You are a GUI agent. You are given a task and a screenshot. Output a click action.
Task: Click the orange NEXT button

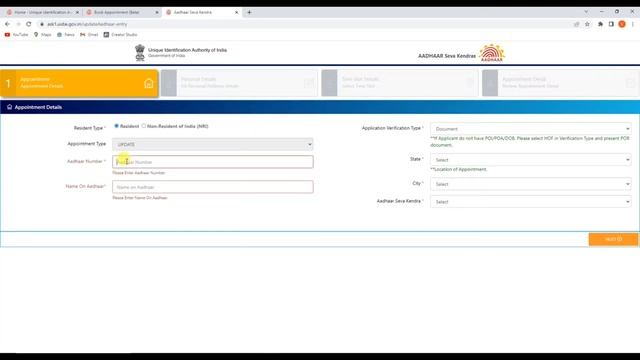tap(613, 239)
